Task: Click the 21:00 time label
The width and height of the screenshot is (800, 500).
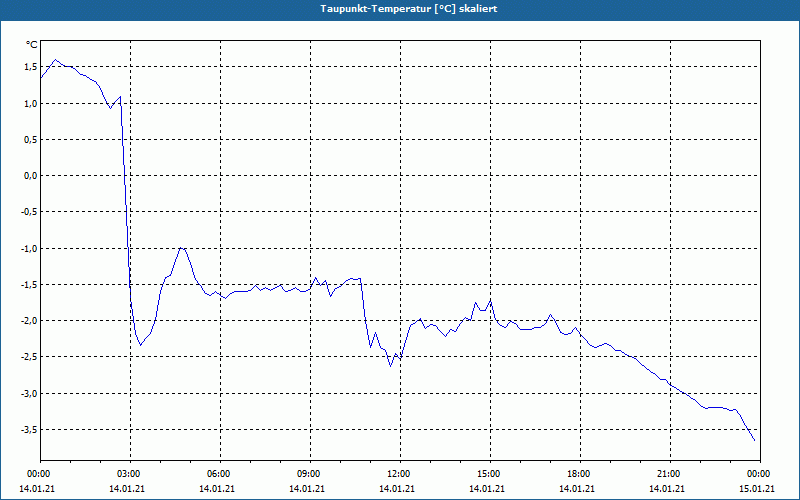Action: click(x=670, y=474)
